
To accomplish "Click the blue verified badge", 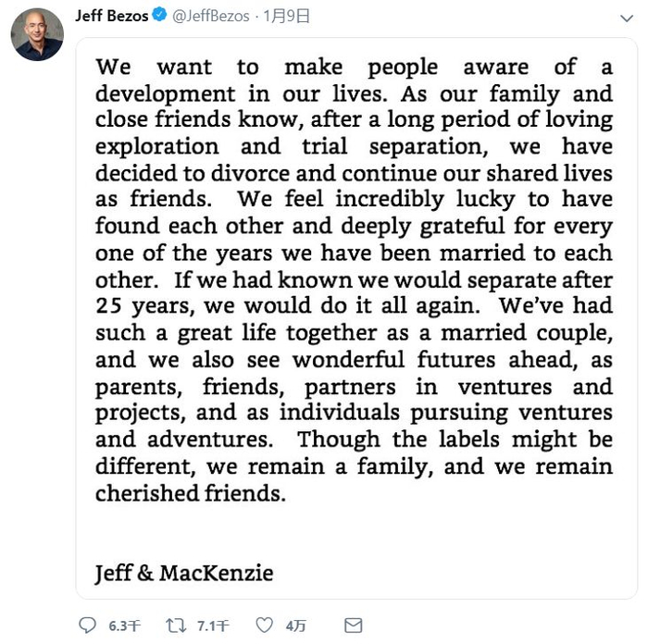I will pos(158,16).
